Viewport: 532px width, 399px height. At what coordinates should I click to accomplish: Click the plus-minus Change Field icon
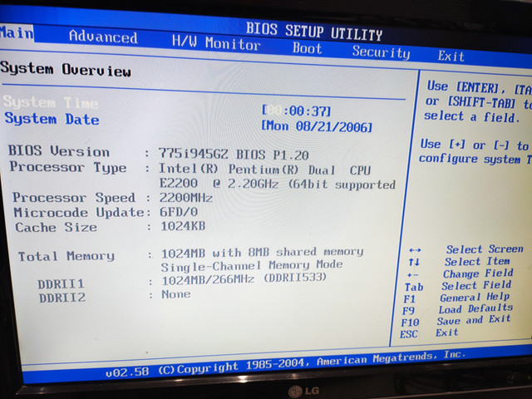pyautogui.click(x=412, y=275)
